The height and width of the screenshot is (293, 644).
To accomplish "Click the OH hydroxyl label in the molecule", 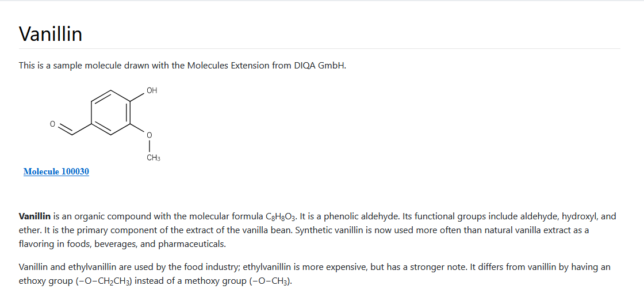I will 152,90.
